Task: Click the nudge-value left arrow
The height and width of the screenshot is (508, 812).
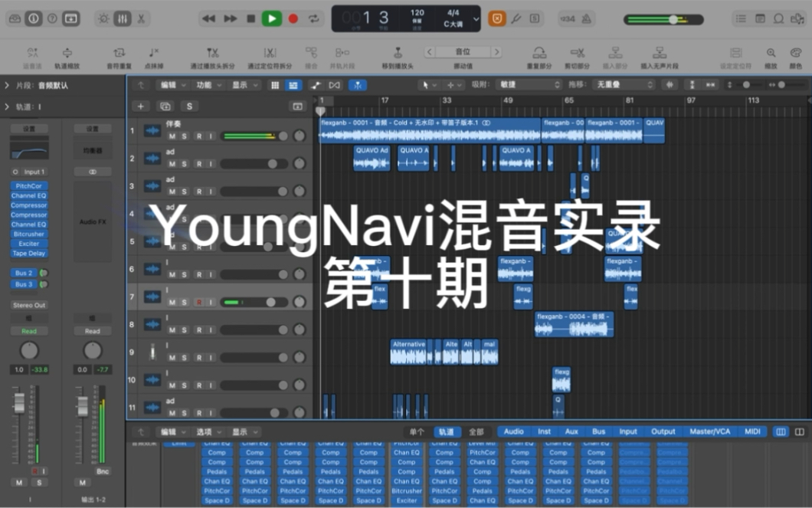Action: click(x=429, y=52)
